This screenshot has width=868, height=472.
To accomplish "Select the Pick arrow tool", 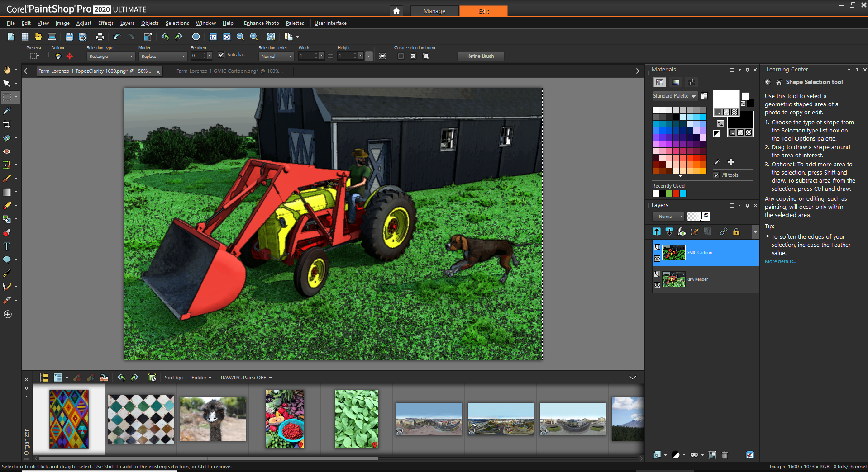I will point(7,83).
